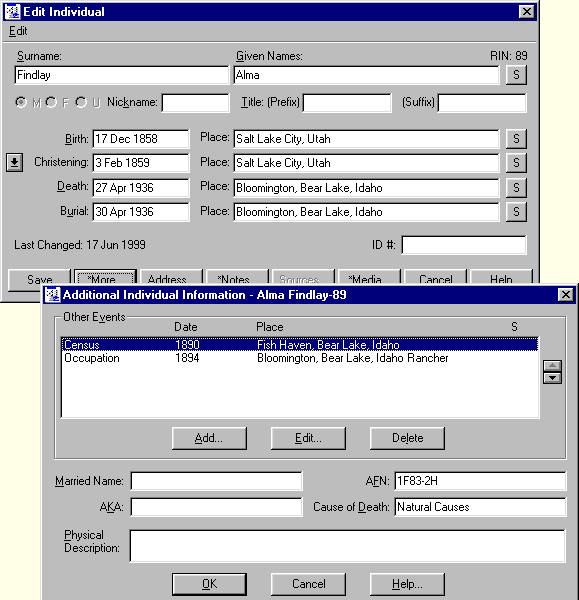Click the AFN field containing 1F83-2H

pyautogui.click(x=480, y=481)
